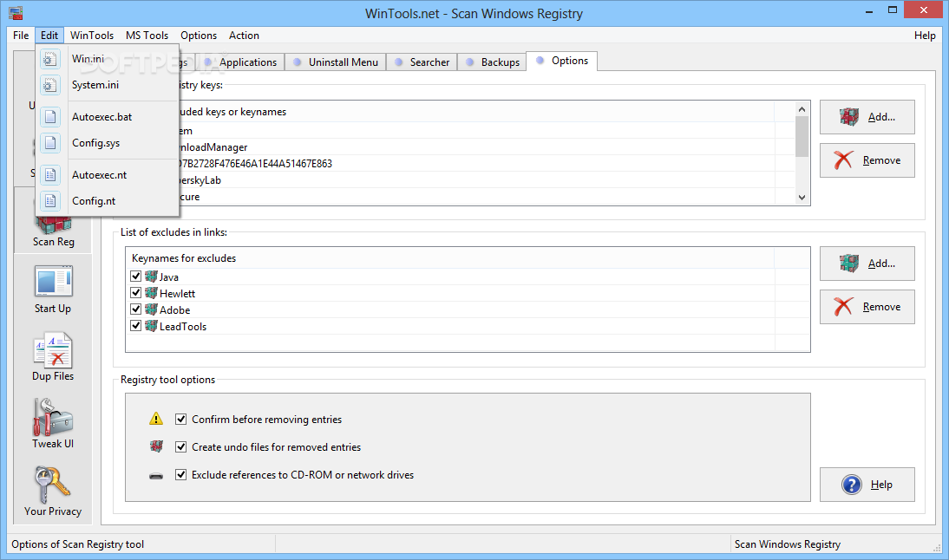Viewport: 949px width, 560px height.
Task: Switch to the Searcher tab
Action: 422,62
